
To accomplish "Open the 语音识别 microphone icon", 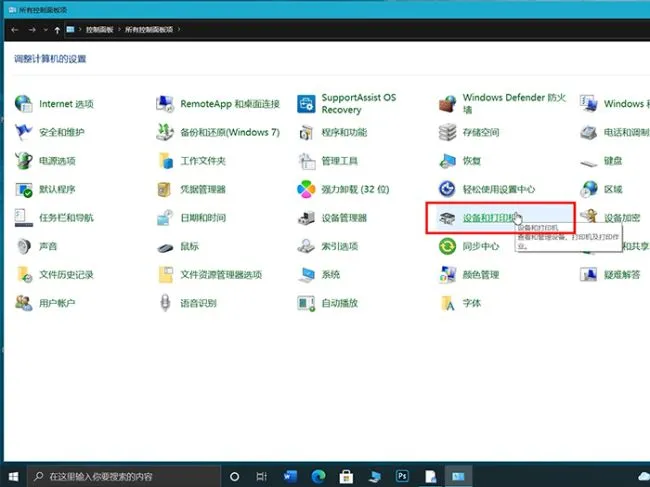I will (165, 303).
